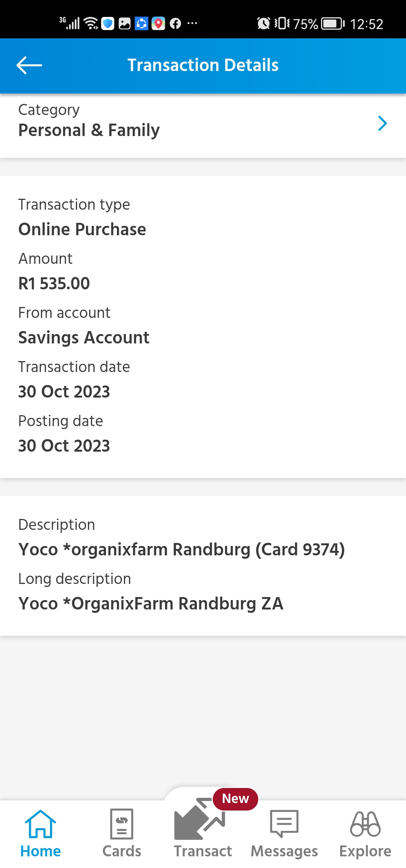Tap the battery status icon
406x868 pixels.
333,24
